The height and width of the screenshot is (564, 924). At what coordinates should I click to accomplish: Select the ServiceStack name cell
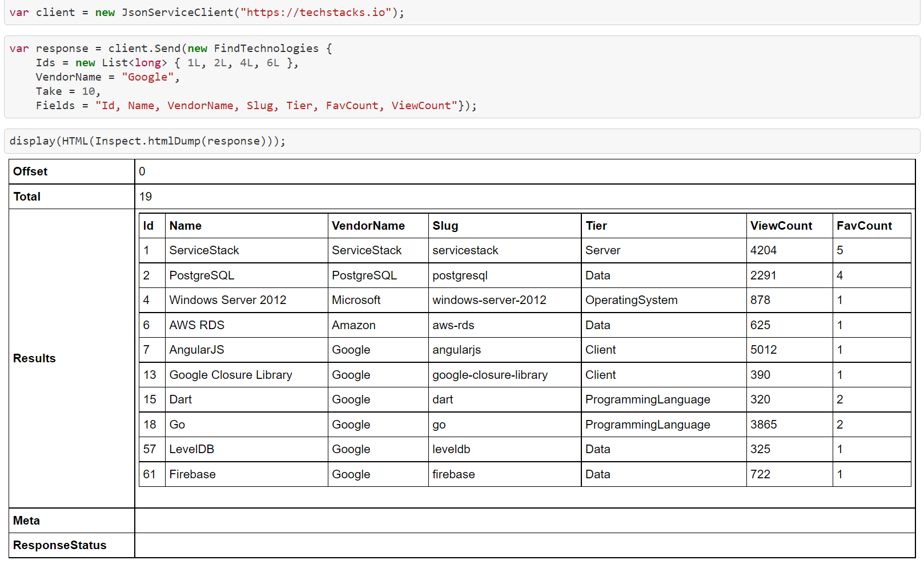pyautogui.click(x=247, y=250)
